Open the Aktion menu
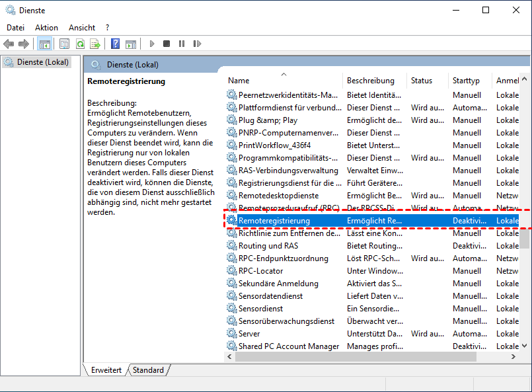Viewport: 532px width, 392px height. [46, 28]
